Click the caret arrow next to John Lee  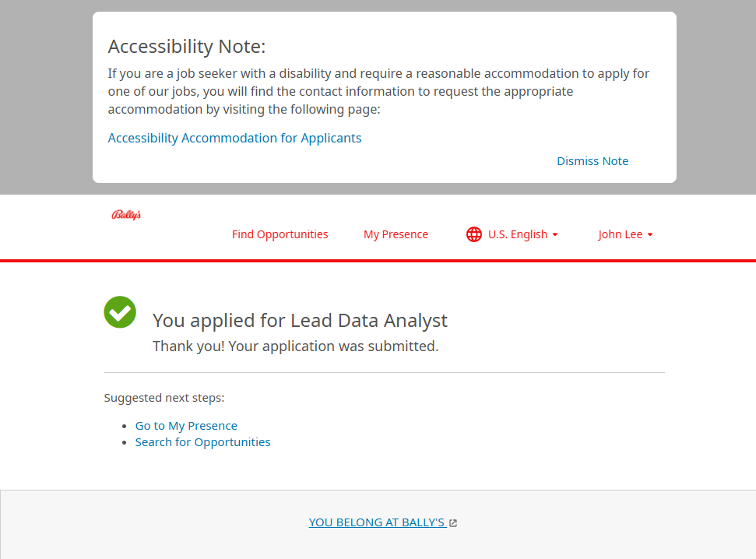click(650, 235)
